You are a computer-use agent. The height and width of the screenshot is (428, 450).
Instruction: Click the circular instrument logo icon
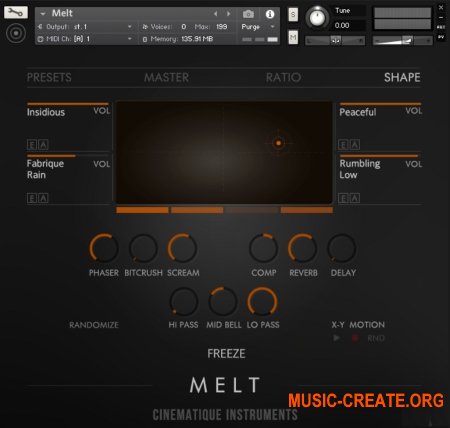pyautogui.click(x=16, y=33)
